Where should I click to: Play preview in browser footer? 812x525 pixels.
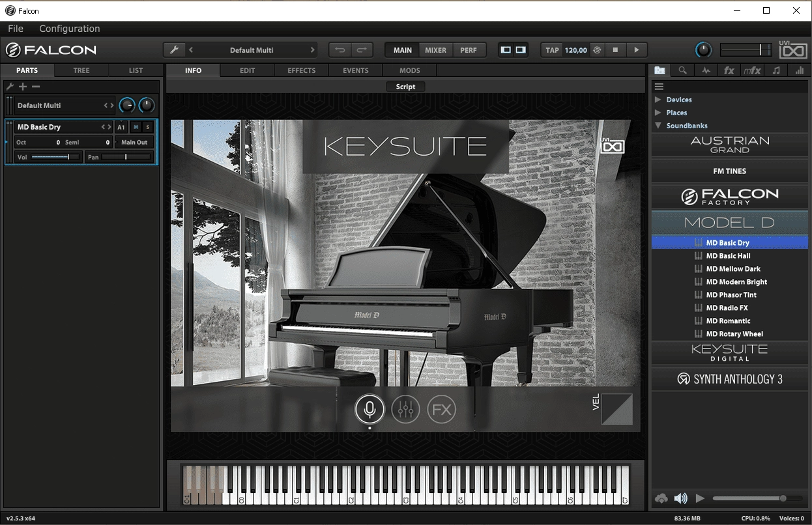(700, 498)
